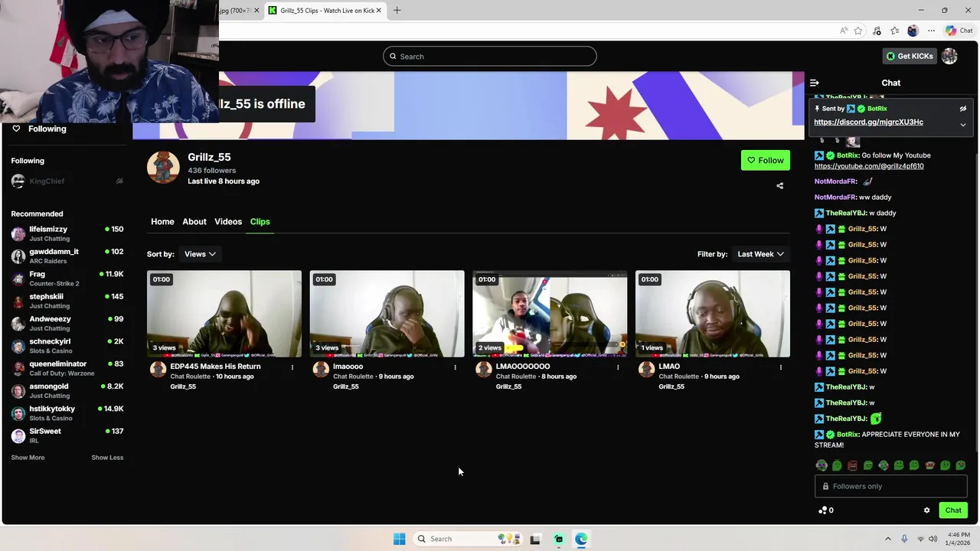Hide the pinned BotRix message
980x551 pixels.
(x=963, y=109)
